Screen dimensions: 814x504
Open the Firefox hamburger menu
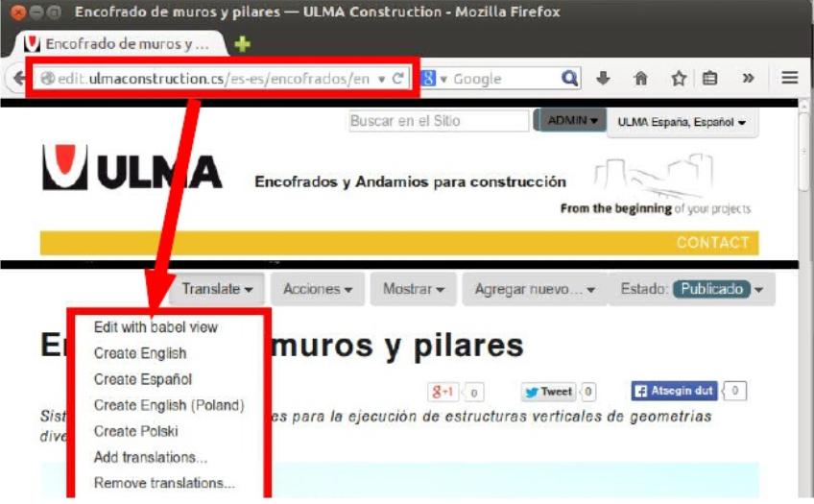790,78
